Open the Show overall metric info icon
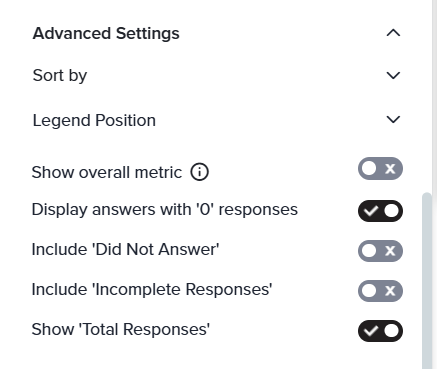This screenshot has height=369, width=437. click(199, 172)
